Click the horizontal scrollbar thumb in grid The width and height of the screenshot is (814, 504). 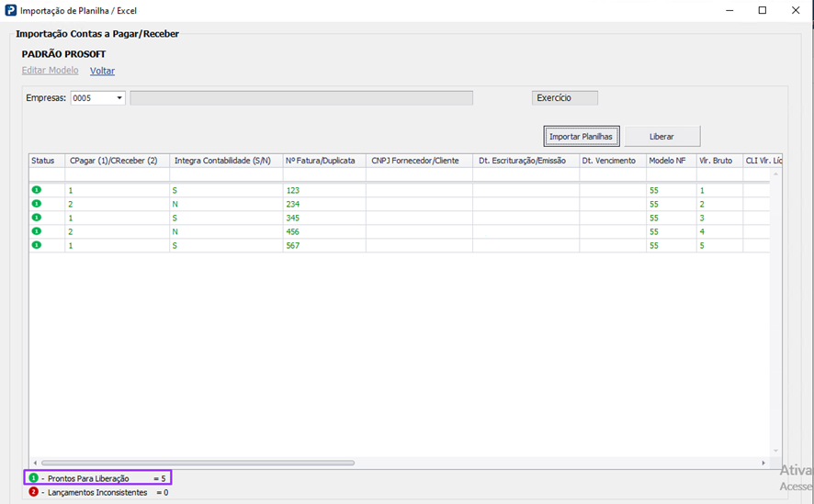pos(198,463)
